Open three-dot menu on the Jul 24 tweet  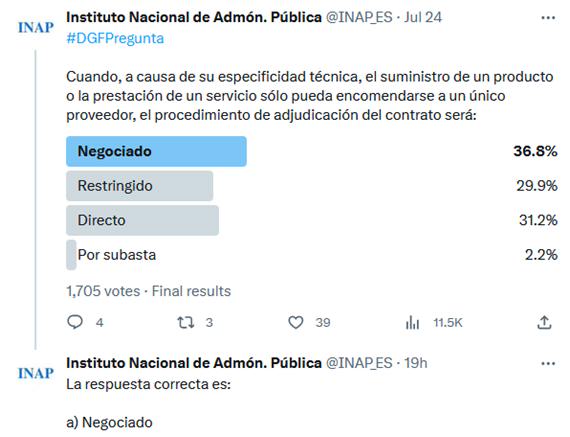(548, 17)
